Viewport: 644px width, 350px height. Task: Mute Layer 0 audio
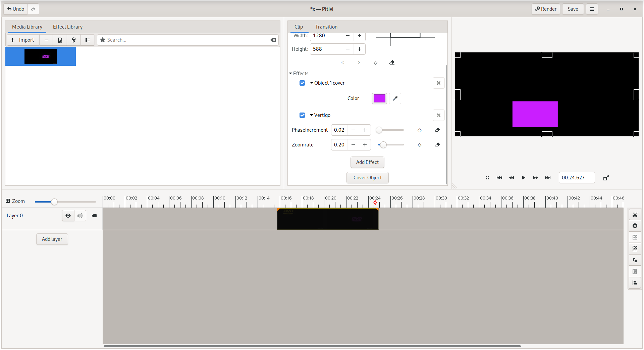[80, 216]
